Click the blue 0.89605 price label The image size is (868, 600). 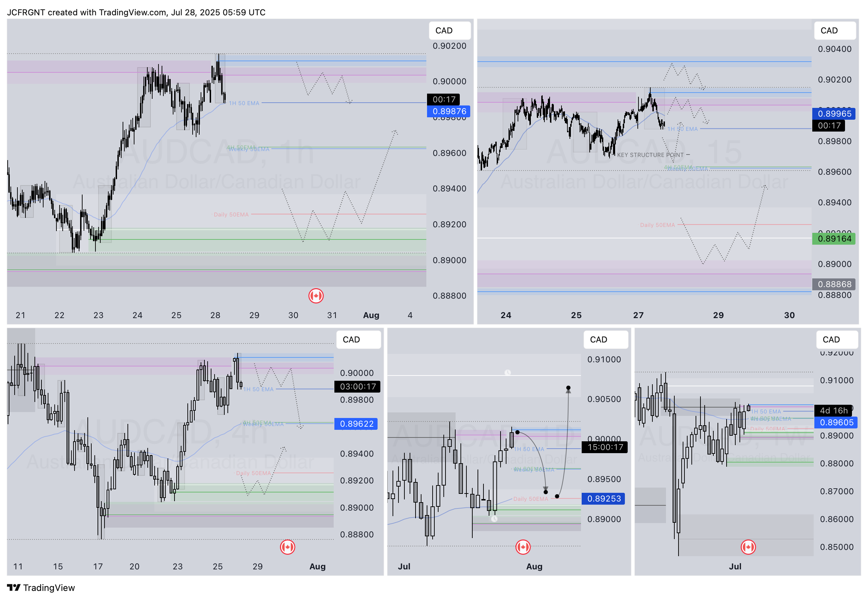point(836,423)
